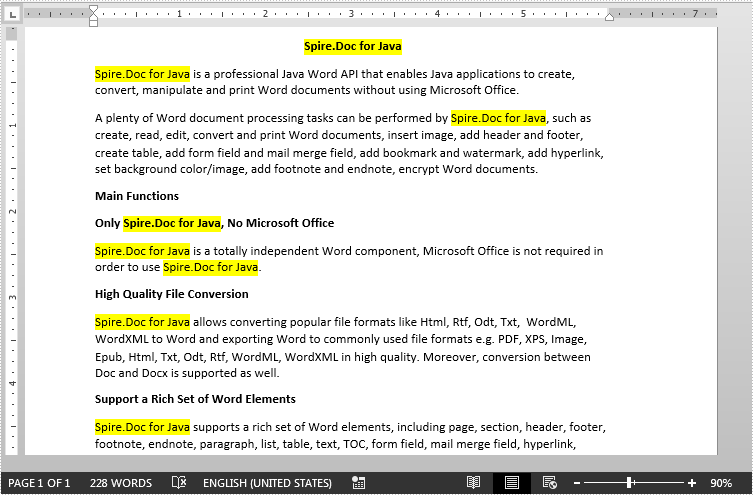This screenshot has width=753, height=495.
Task: Click the 'High Quality File Conversion' heading
Action: pos(172,294)
